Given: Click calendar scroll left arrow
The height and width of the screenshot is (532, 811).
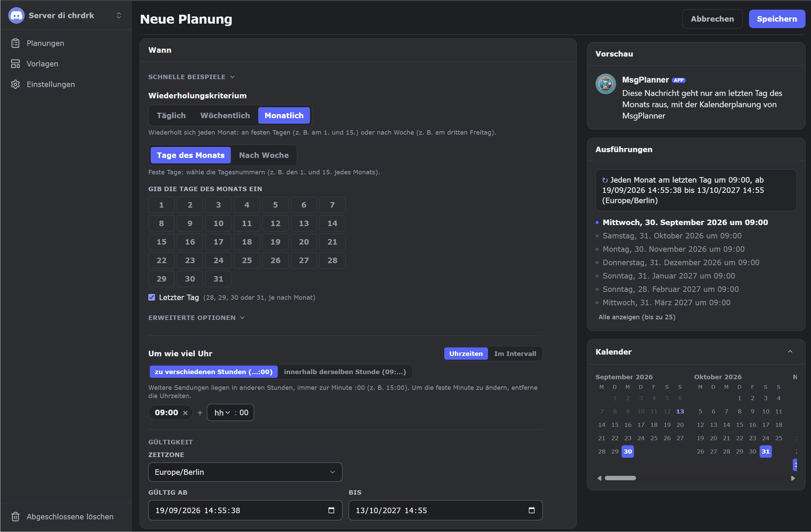Looking at the screenshot, I should (x=599, y=478).
